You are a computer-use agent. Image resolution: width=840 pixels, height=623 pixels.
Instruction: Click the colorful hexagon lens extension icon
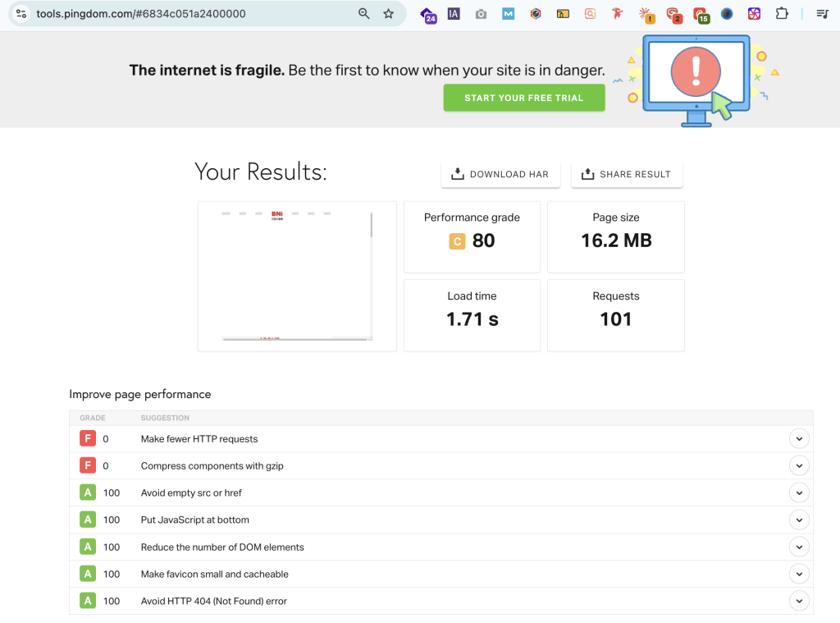536,14
